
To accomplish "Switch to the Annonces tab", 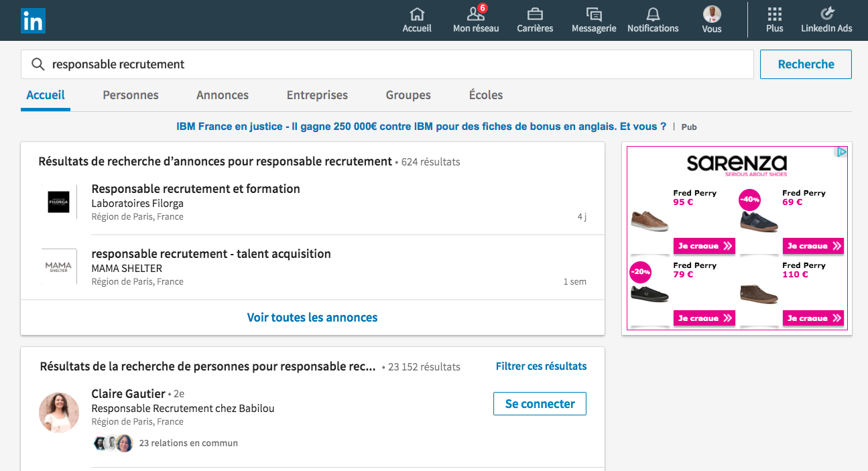I will click(223, 95).
